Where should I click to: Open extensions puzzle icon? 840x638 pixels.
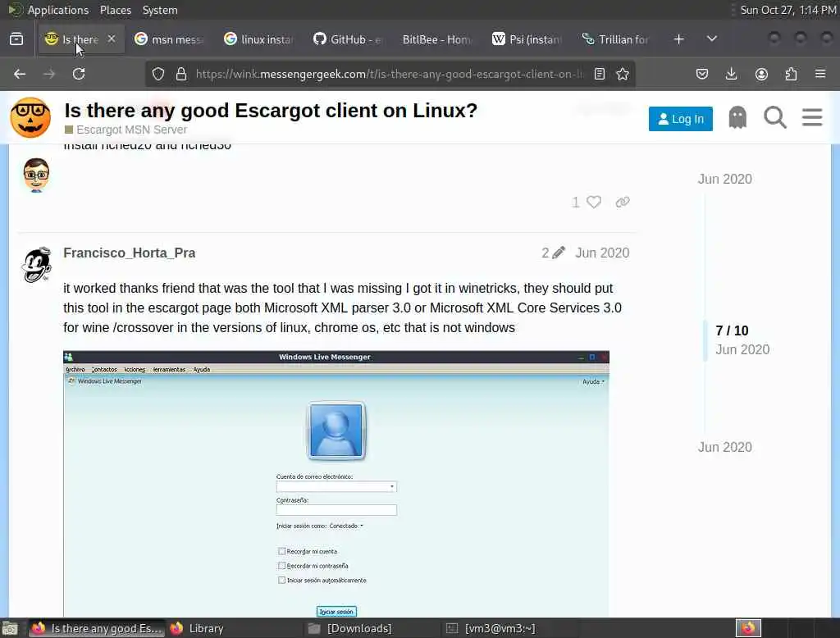[x=791, y=74]
